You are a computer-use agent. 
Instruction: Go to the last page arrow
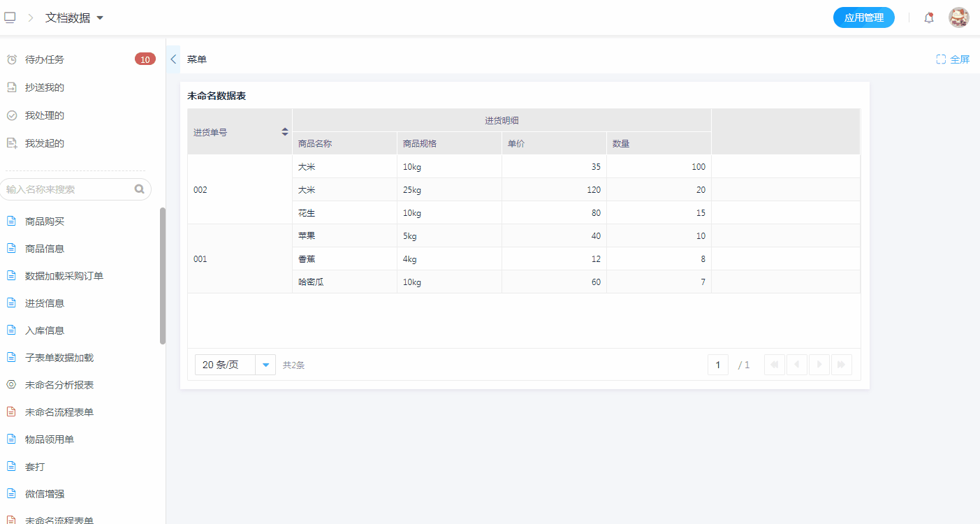(x=841, y=365)
